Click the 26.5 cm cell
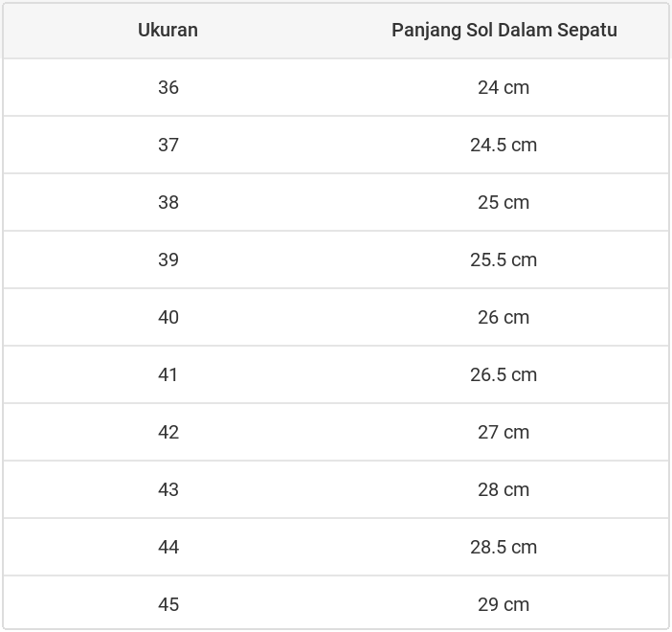 tap(504, 374)
